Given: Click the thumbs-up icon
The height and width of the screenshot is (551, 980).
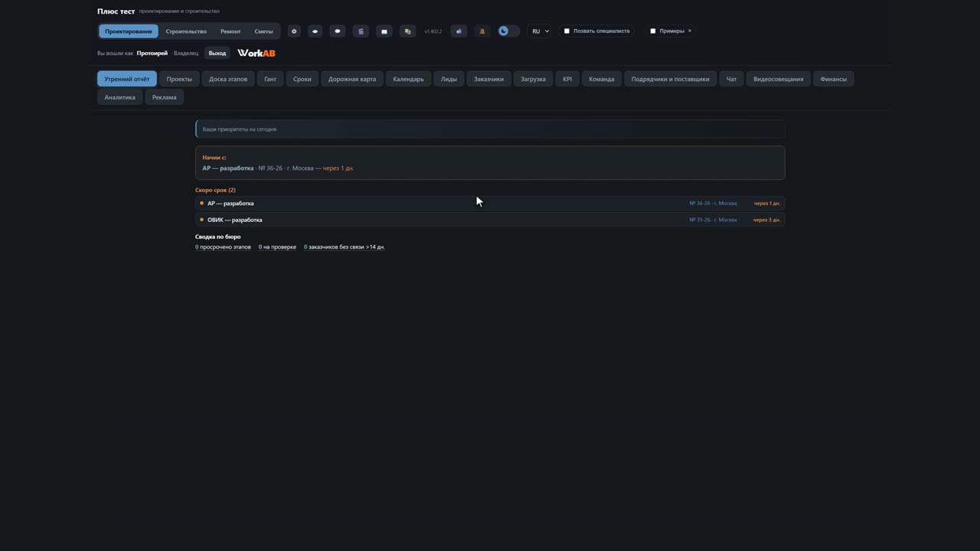Looking at the screenshot, I should coord(459,31).
